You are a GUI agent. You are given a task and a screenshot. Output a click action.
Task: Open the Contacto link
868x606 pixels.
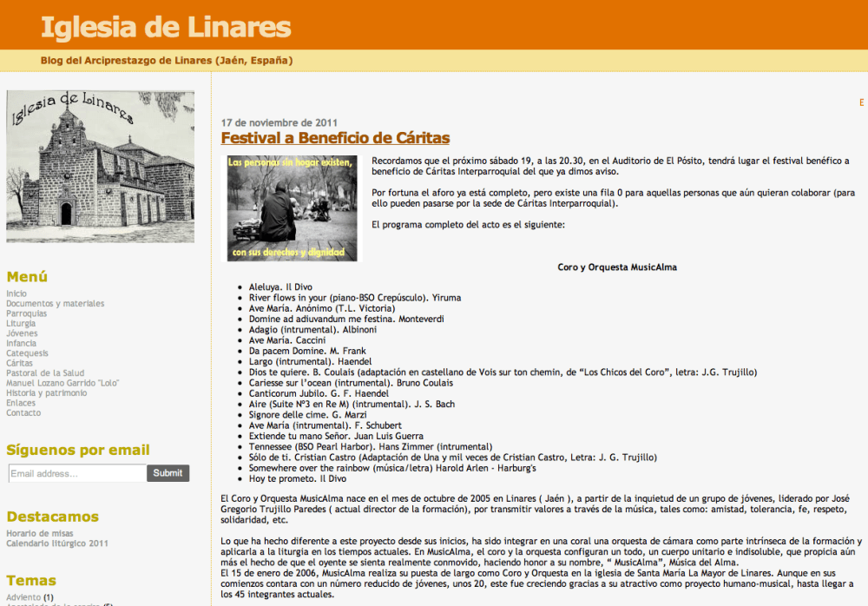(x=23, y=413)
